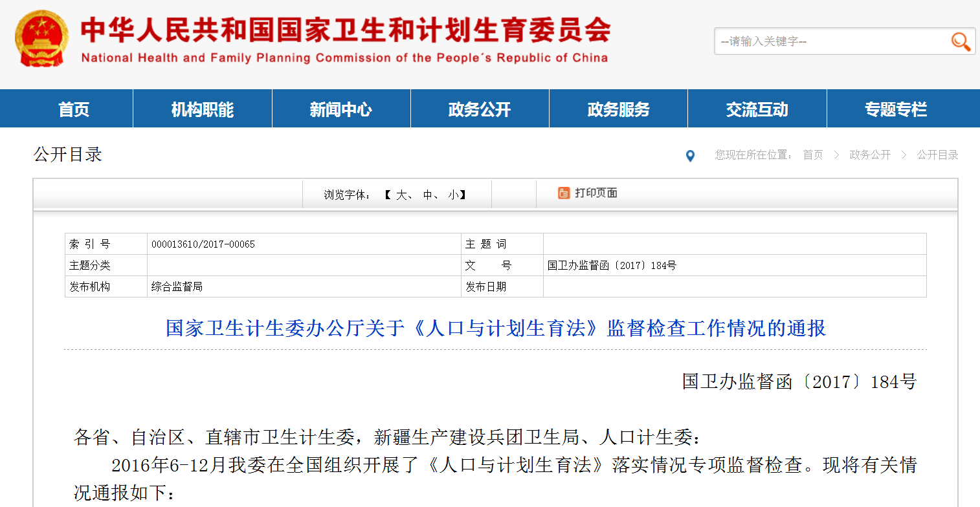The width and height of the screenshot is (980, 507).
Task: Click the paragraph starting 2016年6-12月
Action: click(496, 479)
